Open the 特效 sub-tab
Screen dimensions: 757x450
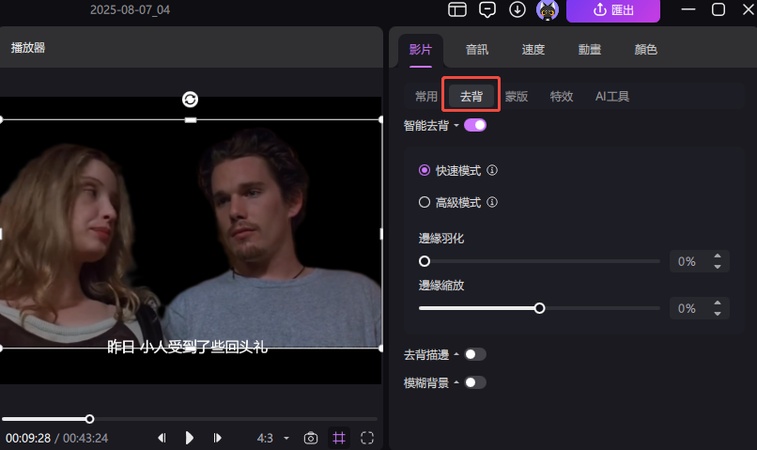coord(561,97)
